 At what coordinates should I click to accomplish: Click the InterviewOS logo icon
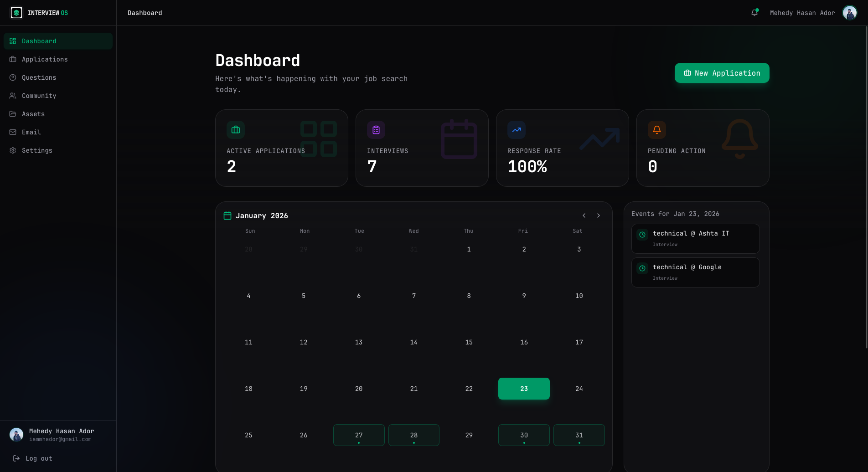pyautogui.click(x=16, y=12)
